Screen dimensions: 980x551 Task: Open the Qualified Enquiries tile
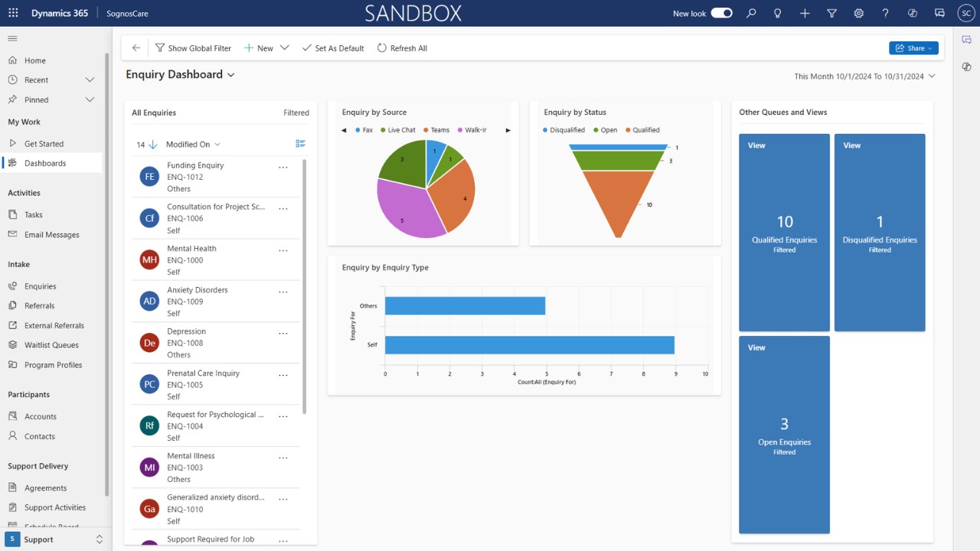[x=784, y=233]
